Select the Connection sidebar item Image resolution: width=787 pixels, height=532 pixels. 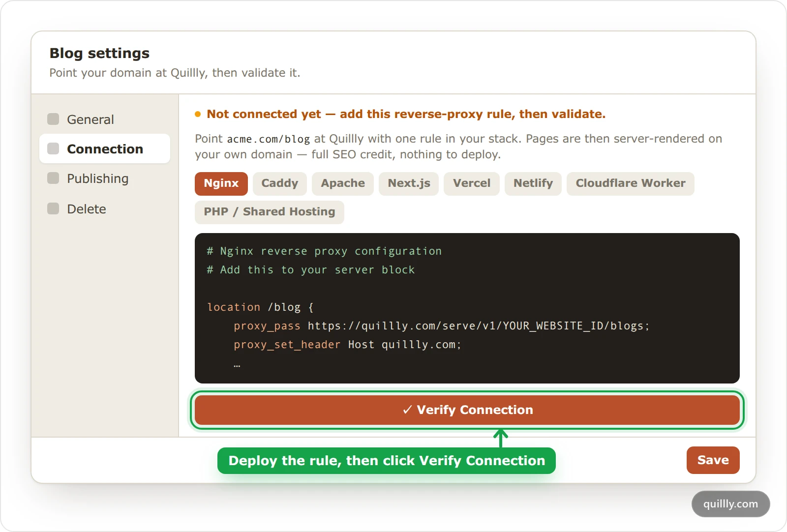(104, 148)
